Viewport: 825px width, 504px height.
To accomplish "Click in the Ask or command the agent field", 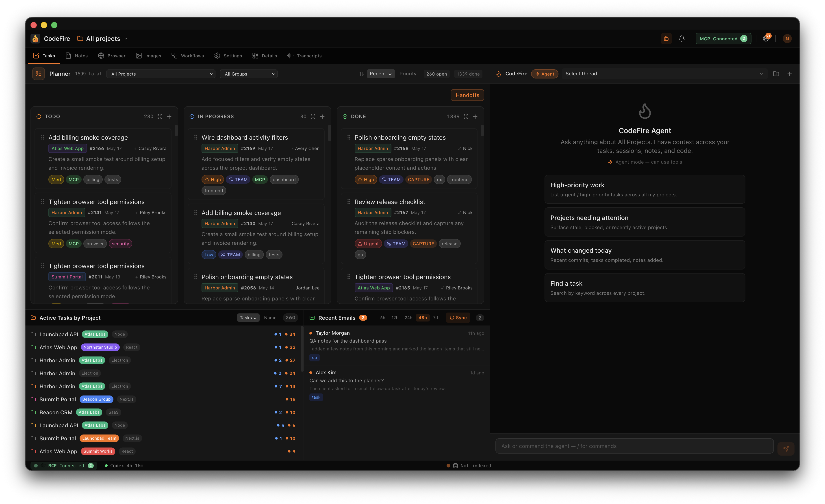I will click(634, 446).
